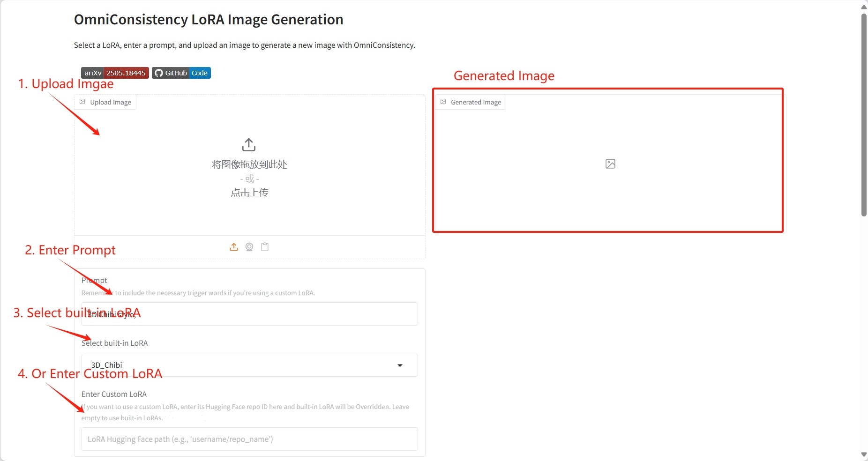Open the blue Code badge link
Image resolution: width=868 pixels, height=461 pixels.
200,73
